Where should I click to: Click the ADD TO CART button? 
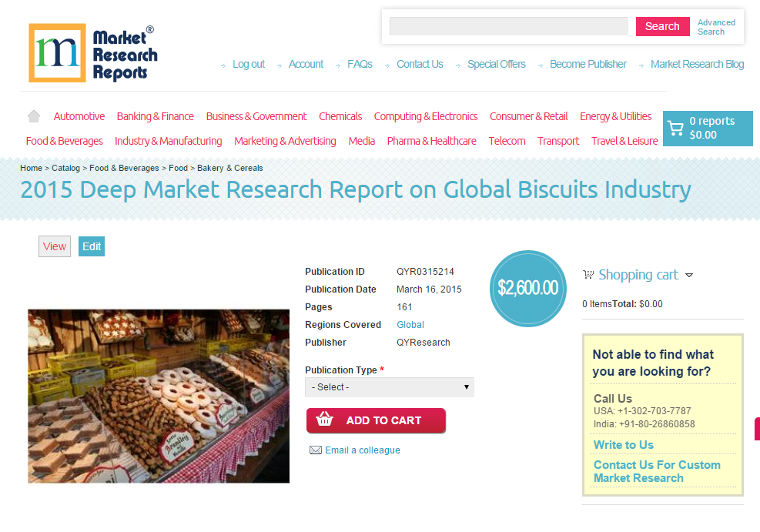376,420
